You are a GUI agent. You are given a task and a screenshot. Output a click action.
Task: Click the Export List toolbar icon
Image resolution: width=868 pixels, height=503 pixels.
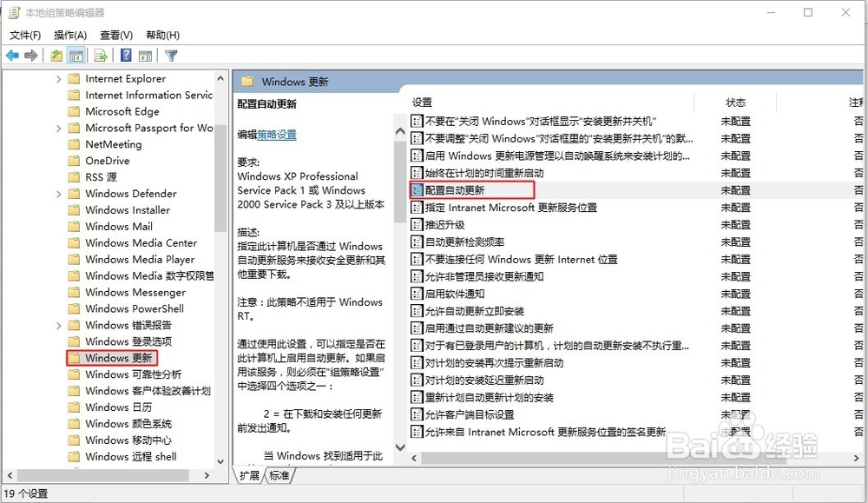click(100, 54)
